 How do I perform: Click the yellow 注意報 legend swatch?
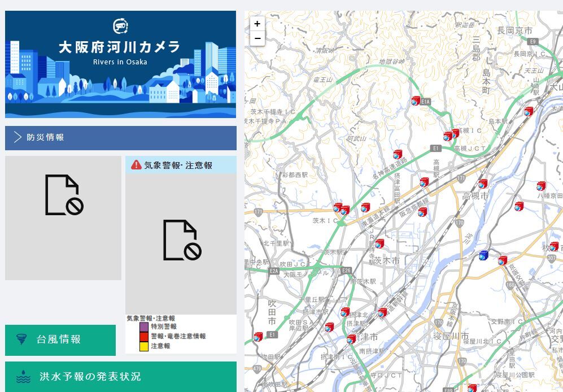point(143,346)
